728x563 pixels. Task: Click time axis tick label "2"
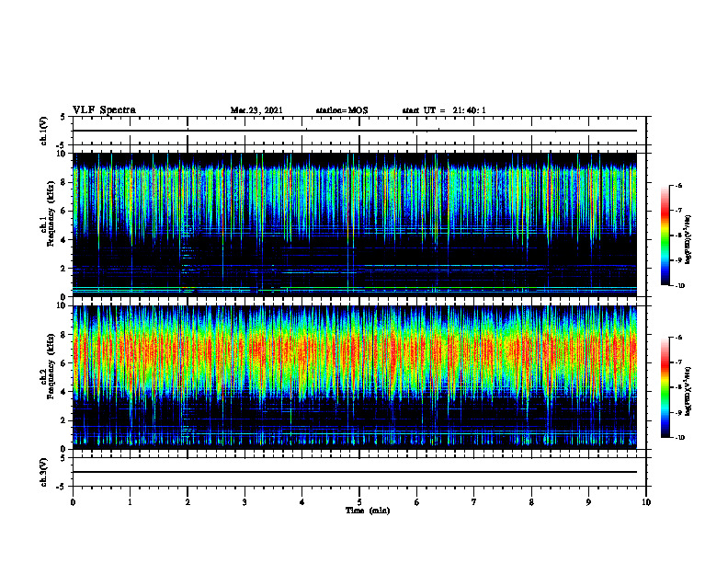[x=188, y=502]
